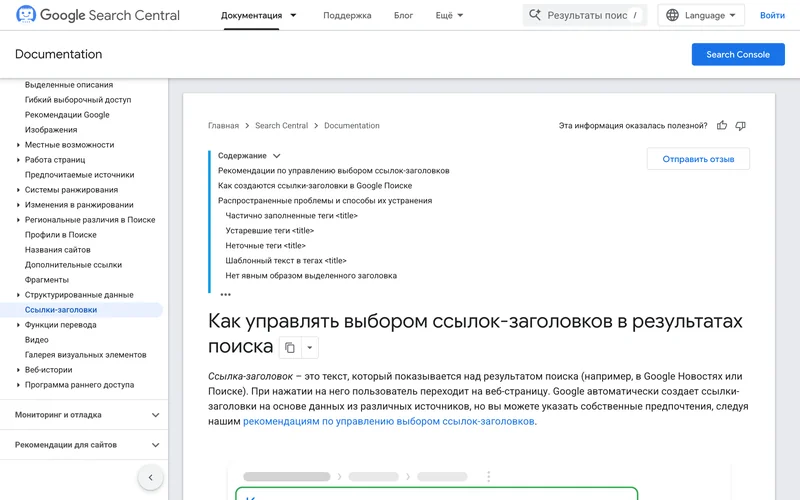
Task: Click the globe icon in Language selector
Action: [672, 15]
